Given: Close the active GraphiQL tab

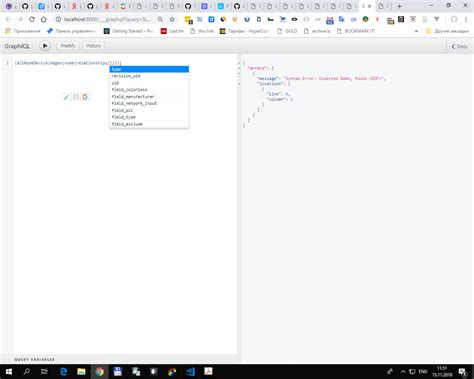Looking at the screenshot, I should coord(369,6).
